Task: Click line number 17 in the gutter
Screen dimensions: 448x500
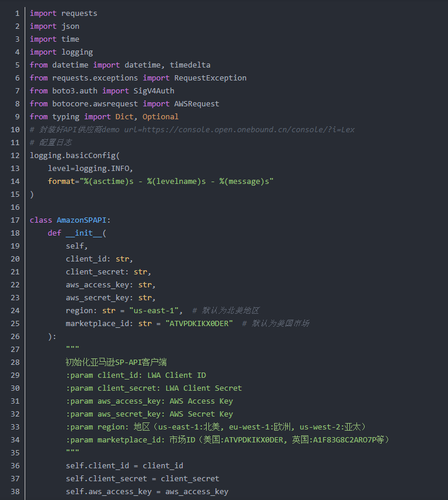Action: click(15, 220)
